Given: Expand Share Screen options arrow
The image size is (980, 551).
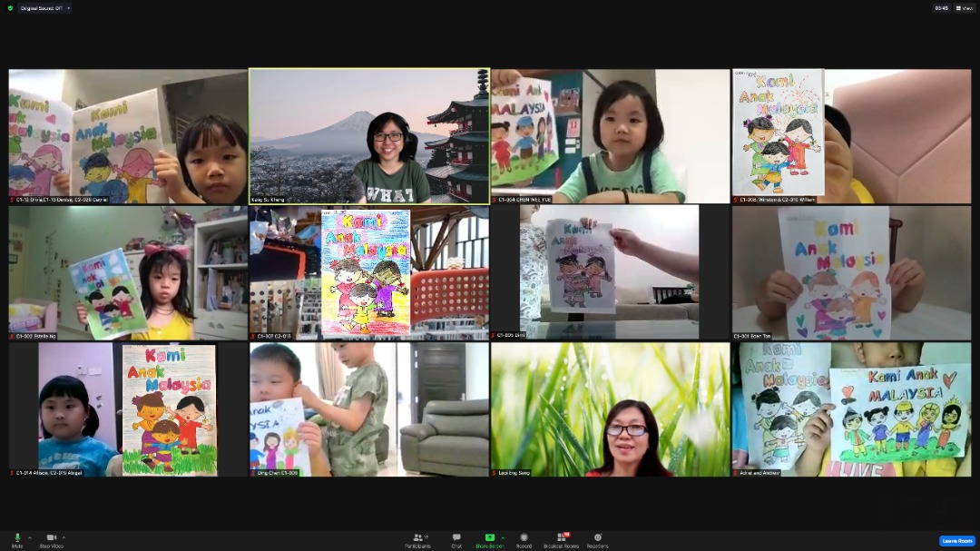Looking at the screenshot, I should tap(503, 537).
